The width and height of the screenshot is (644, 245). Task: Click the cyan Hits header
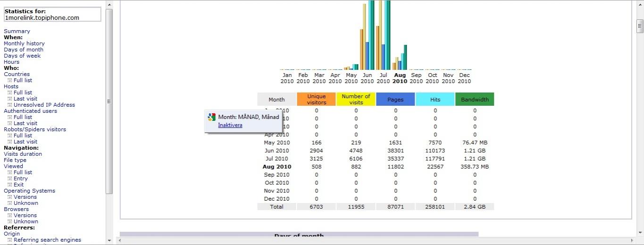point(435,100)
